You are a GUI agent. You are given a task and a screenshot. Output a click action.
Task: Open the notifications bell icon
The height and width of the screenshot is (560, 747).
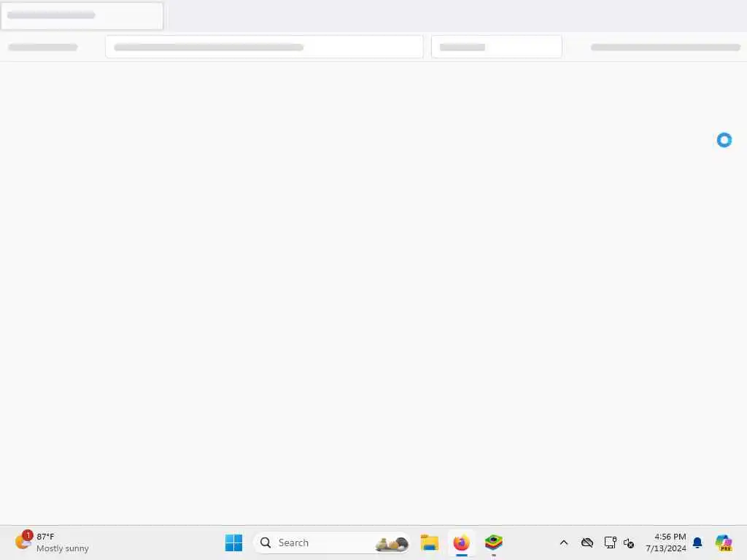(x=697, y=542)
